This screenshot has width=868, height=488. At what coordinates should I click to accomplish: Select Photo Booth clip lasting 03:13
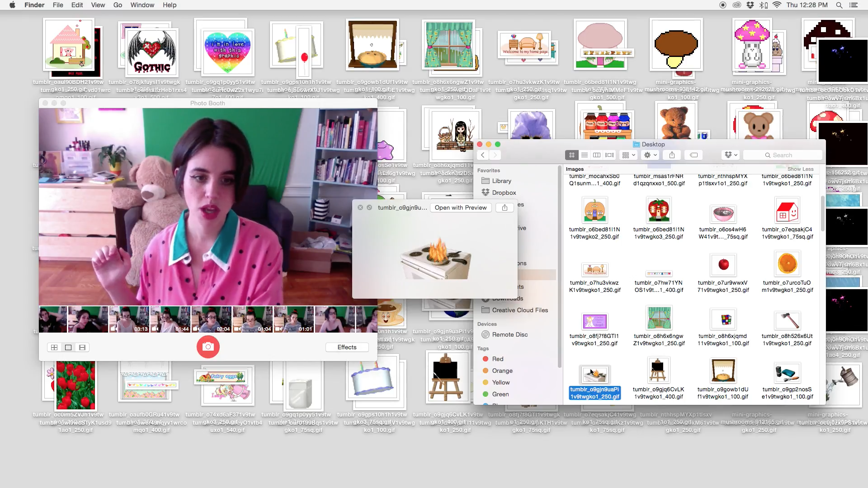129,319
